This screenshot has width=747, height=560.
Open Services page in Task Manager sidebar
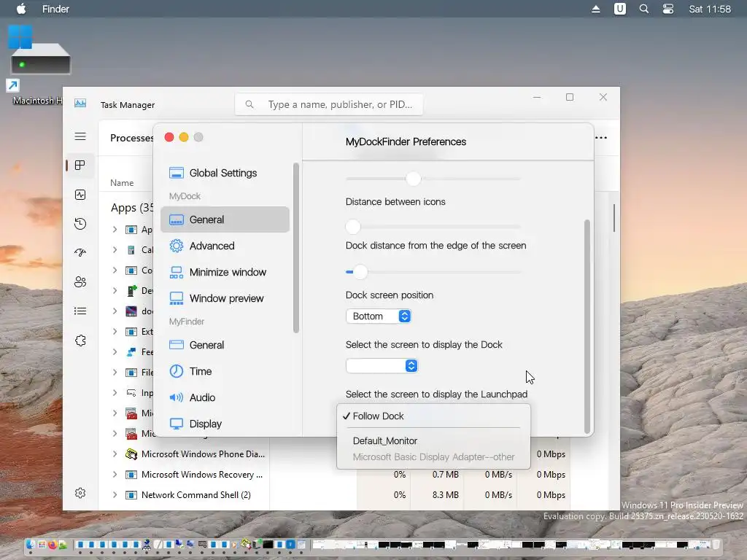tap(80, 341)
